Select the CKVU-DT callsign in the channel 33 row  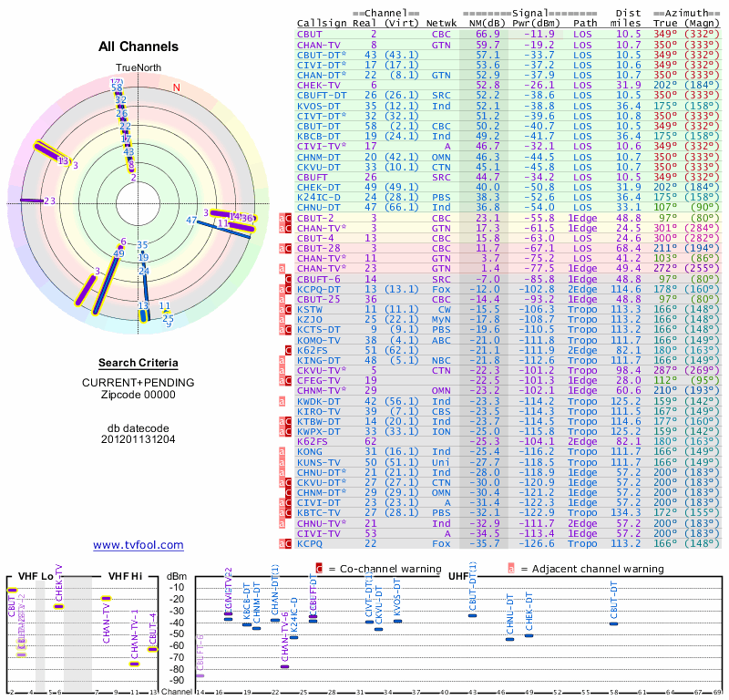(319, 167)
